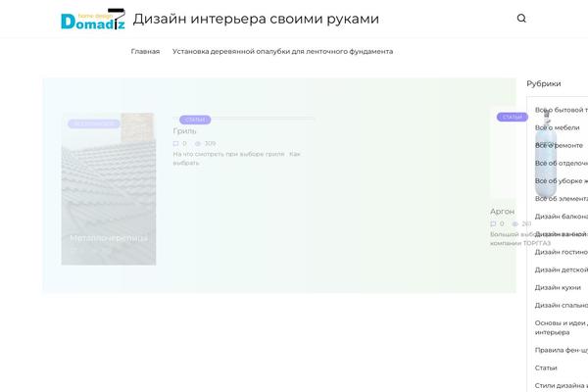Select Дизайн балкона rubric
Image resolution: width=588 pixels, height=392 pixels.
[561, 217]
